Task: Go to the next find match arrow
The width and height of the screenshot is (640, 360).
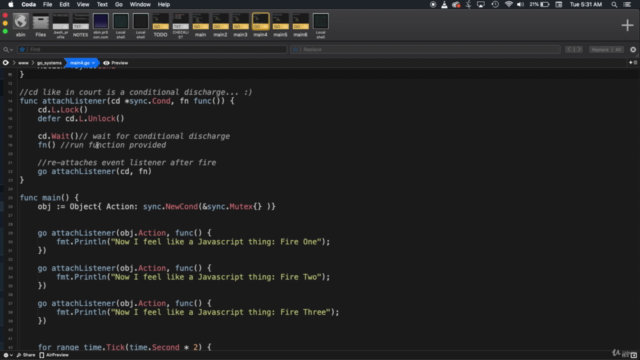Action: tap(578, 49)
